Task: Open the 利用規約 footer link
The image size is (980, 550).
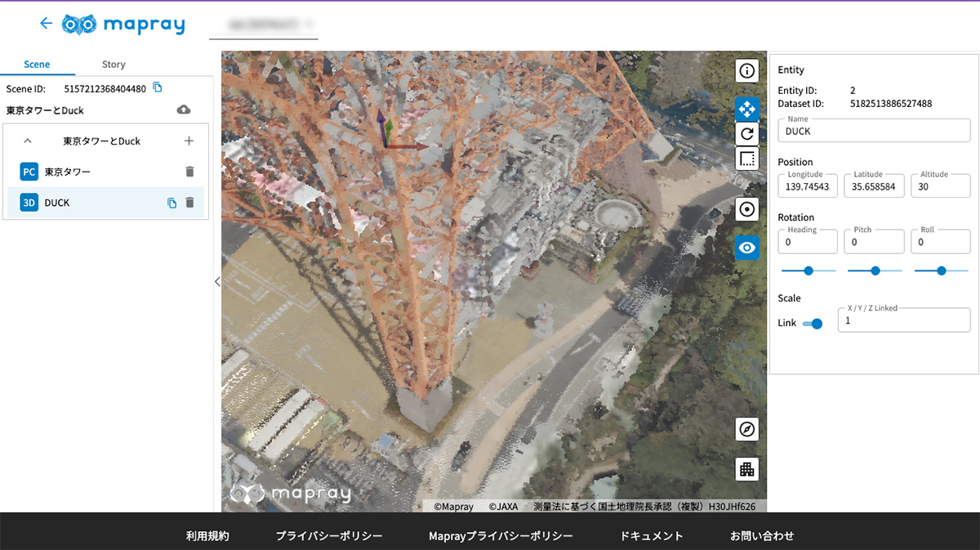Action: click(207, 536)
